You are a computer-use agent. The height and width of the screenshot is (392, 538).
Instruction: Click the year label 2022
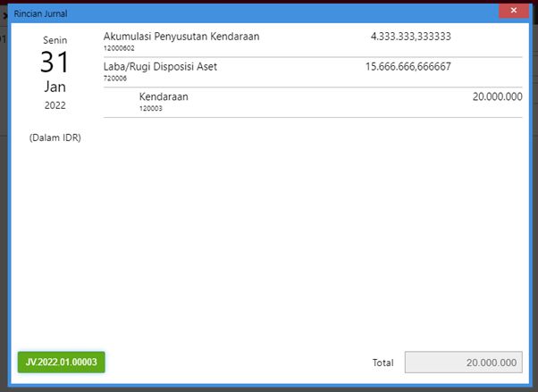click(x=55, y=105)
